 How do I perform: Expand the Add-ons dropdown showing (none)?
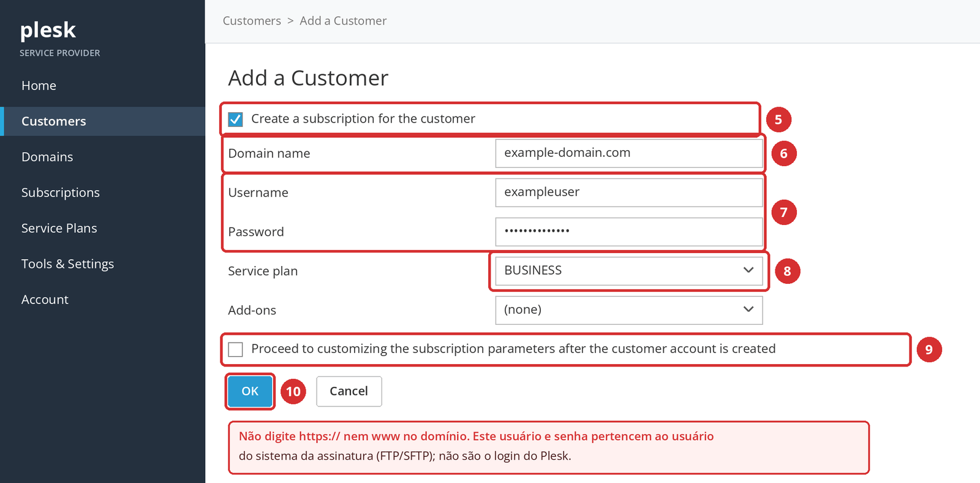pyautogui.click(x=629, y=310)
